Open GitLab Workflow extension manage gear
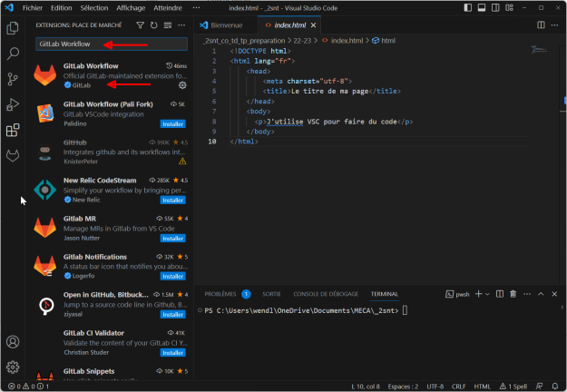Image resolution: width=567 pixels, height=392 pixels. point(182,85)
